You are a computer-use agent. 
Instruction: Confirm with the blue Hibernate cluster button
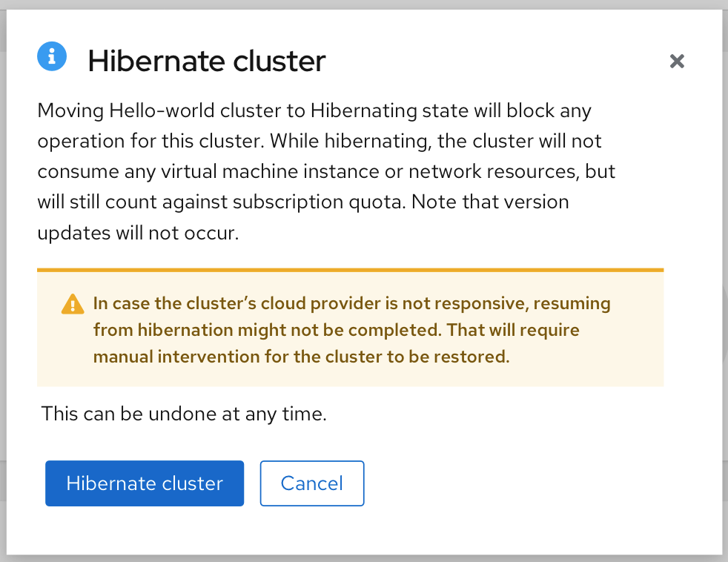pos(145,483)
